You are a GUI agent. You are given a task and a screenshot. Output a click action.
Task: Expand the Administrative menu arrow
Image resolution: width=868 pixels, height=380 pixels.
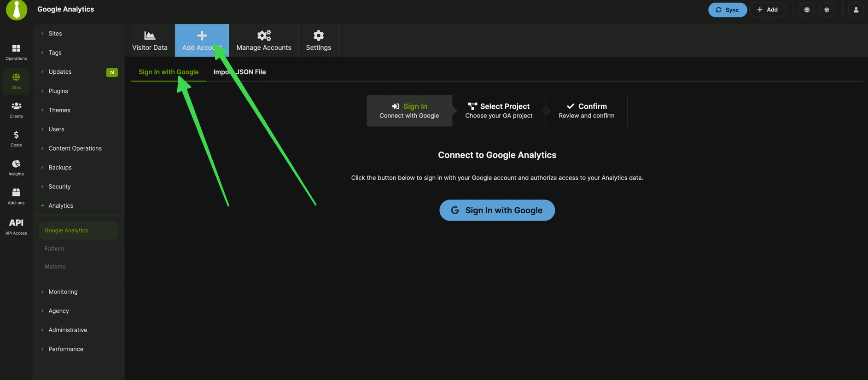[x=42, y=330]
